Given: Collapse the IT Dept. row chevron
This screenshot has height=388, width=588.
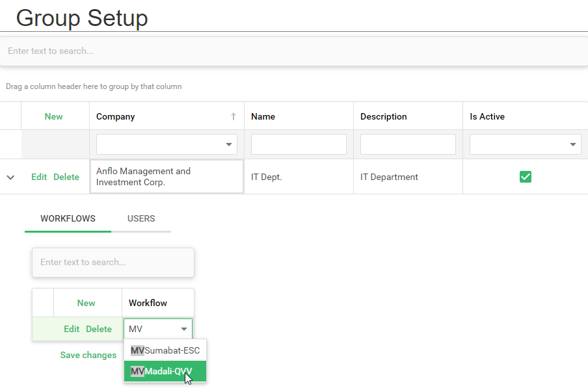Looking at the screenshot, I should click(10, 177).
